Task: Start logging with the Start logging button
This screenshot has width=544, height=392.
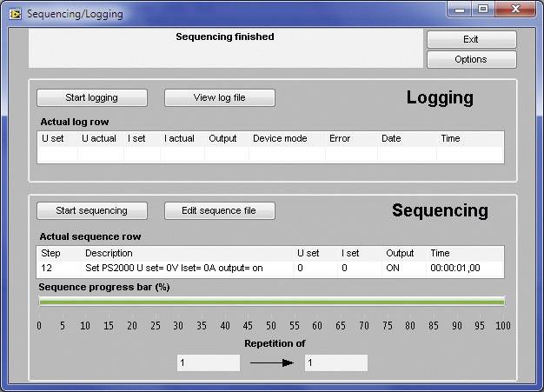Action: click(92, 98)
